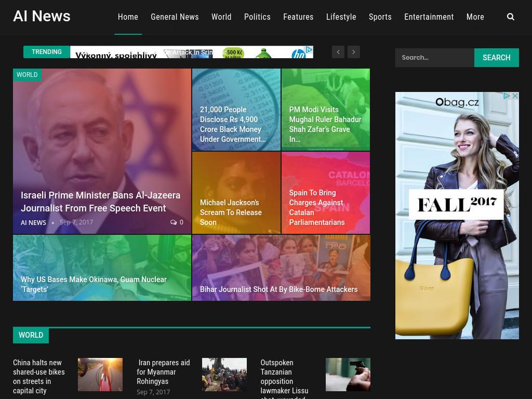Open the search magnifier icon

(x=511, y=17)
